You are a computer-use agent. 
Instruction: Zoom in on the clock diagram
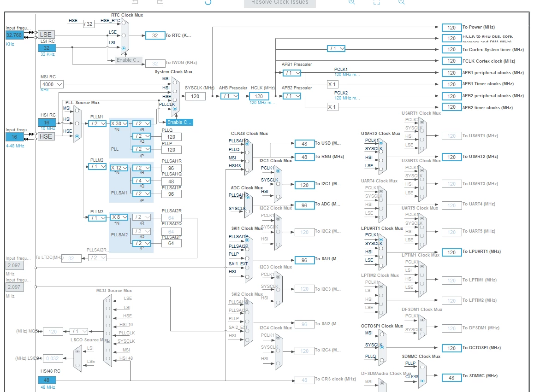352,2
